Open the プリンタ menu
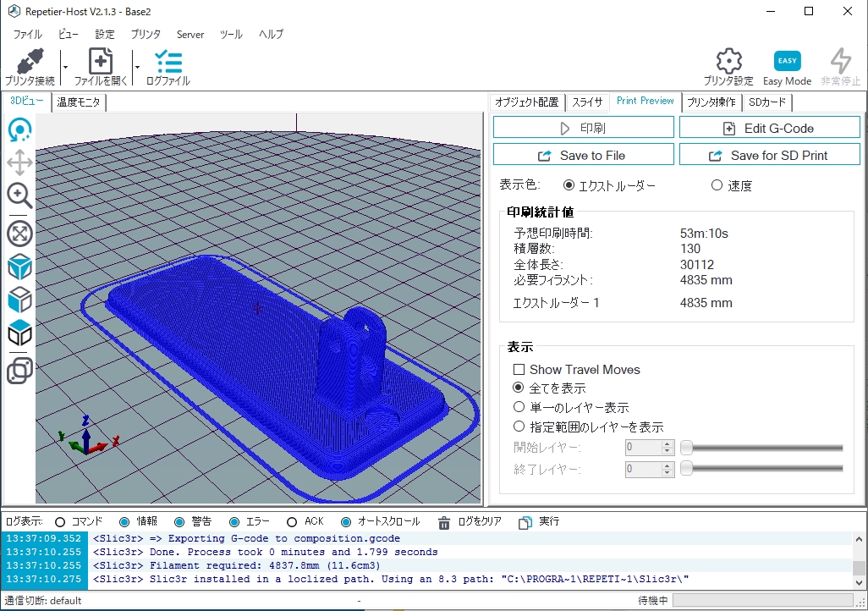 coord(146,35)
